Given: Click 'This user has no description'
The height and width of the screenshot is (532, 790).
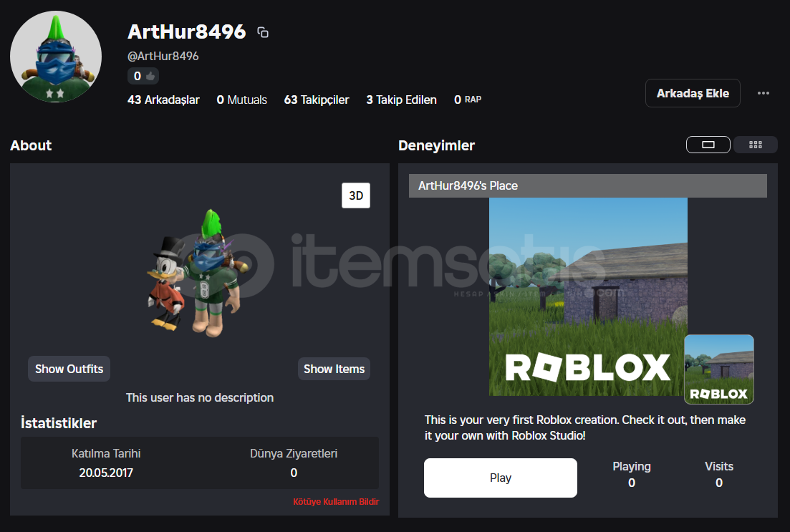Looking at the screenshot, I should [x=200, y=397].
